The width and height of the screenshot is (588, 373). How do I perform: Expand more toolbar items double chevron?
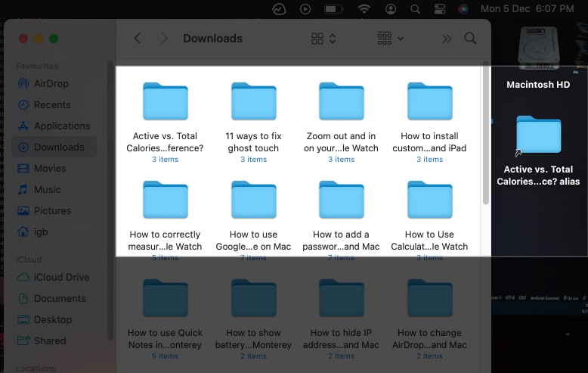point(446,39)
